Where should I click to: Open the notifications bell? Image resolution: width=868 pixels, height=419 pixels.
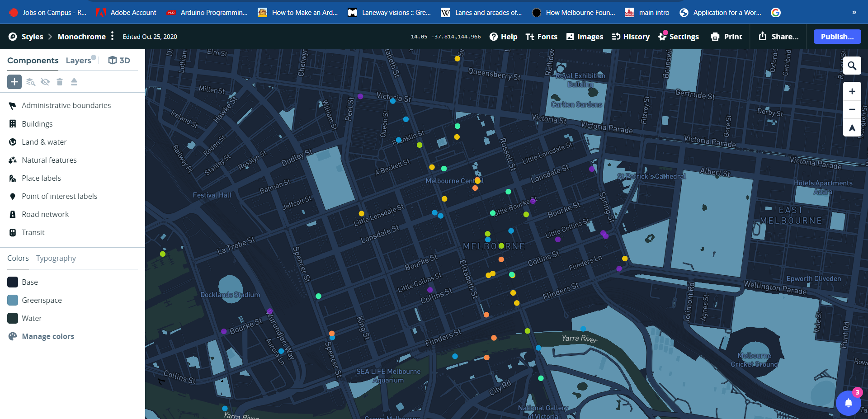[848, 403]
